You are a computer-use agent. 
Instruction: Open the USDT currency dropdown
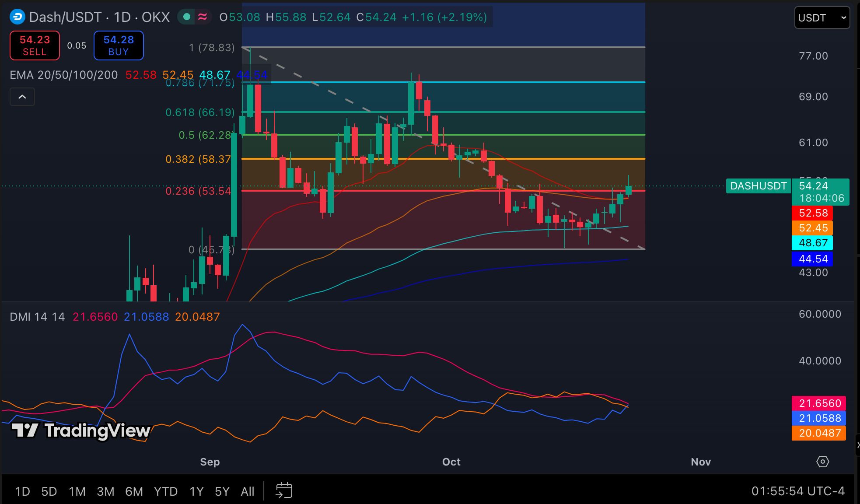click(822, 17)
